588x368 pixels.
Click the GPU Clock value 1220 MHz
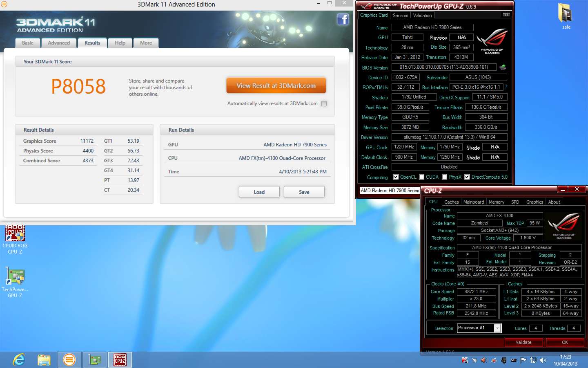pyautogui.click(x=404, y=147)
